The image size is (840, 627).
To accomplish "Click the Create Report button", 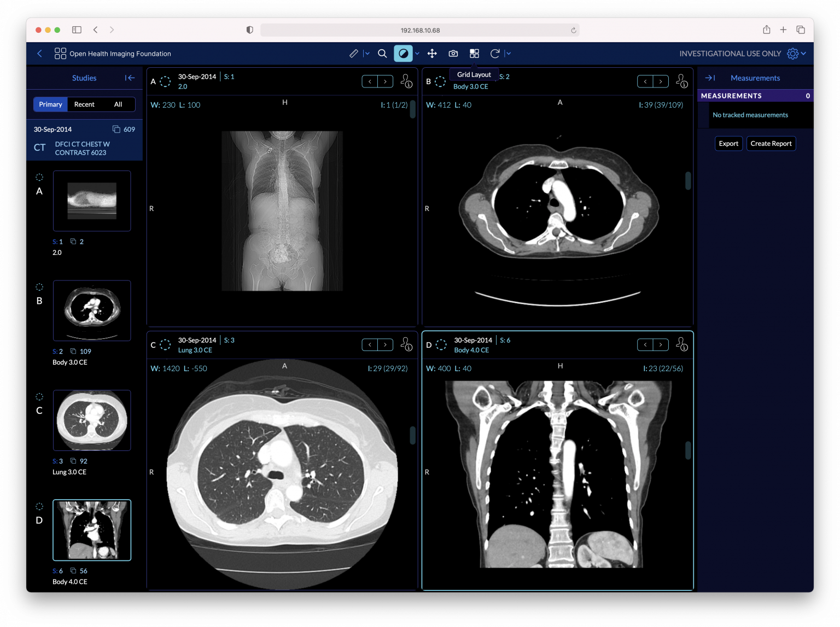I will [771, 144].
